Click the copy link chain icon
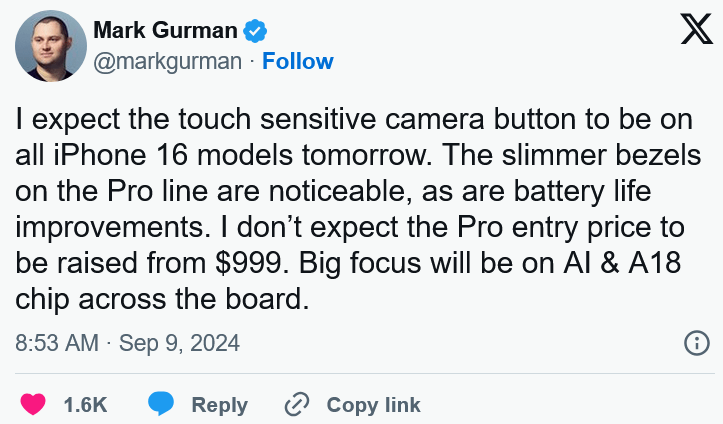 [x=297, y=404]
